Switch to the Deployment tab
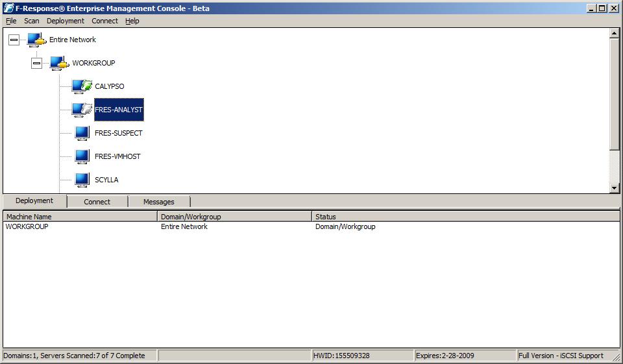623x364 pixels. pyautogui.click(x=34, y=200)
